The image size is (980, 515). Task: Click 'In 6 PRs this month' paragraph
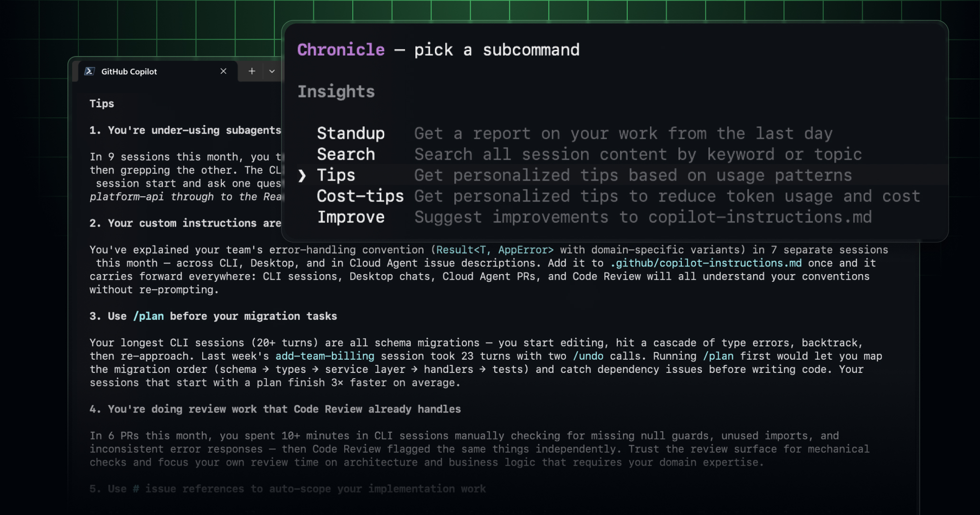pyautogui.click(x=480, y=449)
